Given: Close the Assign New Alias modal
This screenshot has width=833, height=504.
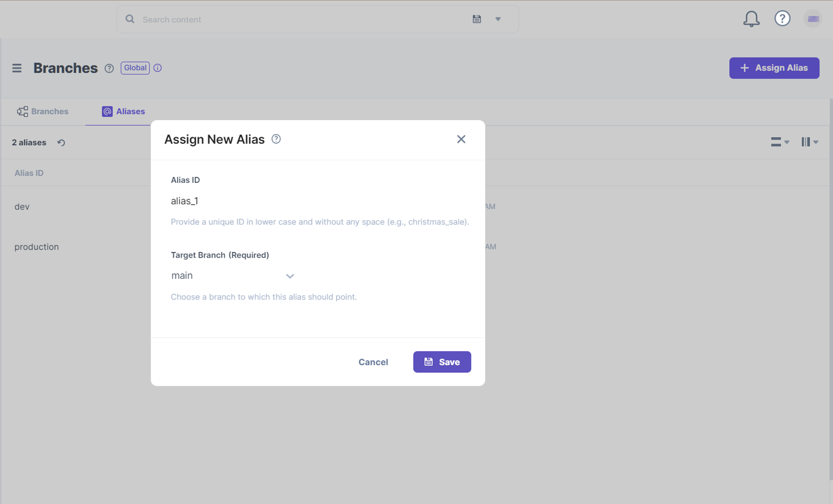Looking at the screenshot, I should coord(461,139).
